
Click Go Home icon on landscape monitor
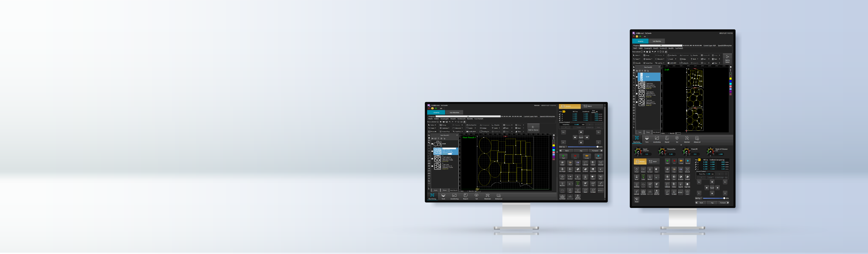578,169
